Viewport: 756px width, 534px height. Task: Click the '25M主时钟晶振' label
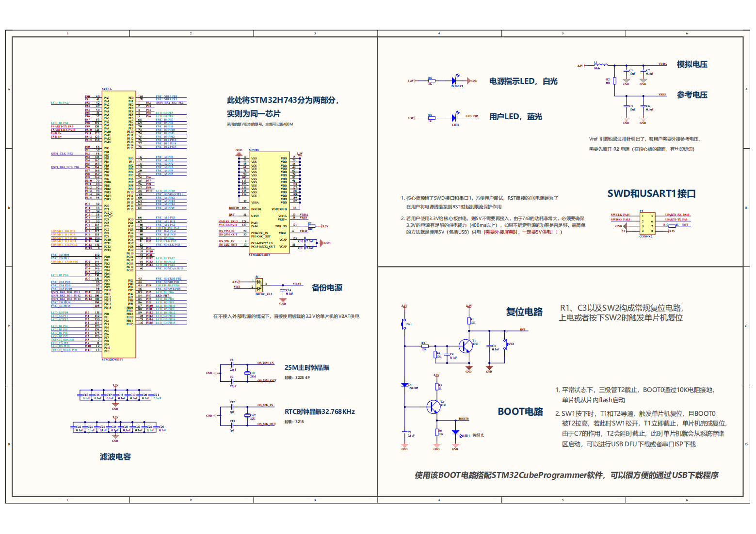tap(306, 368)
